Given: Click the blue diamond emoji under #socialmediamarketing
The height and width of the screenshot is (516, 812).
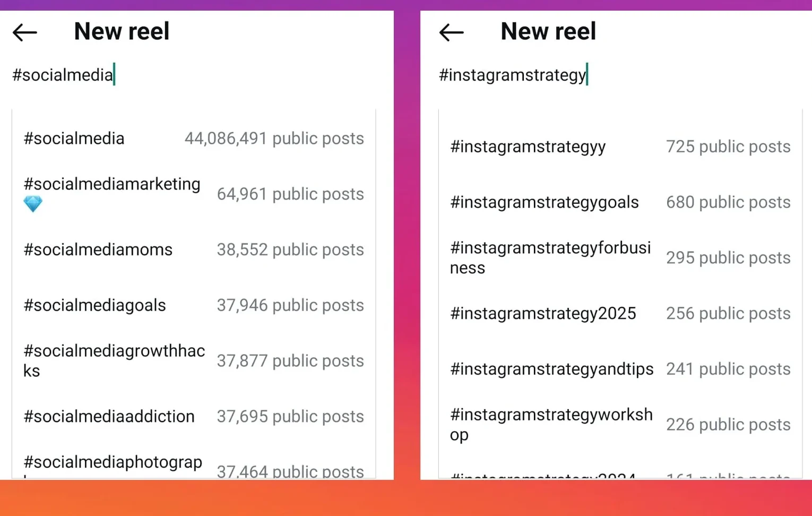Looking at the screenshot, I should click(x=33, y=204).
